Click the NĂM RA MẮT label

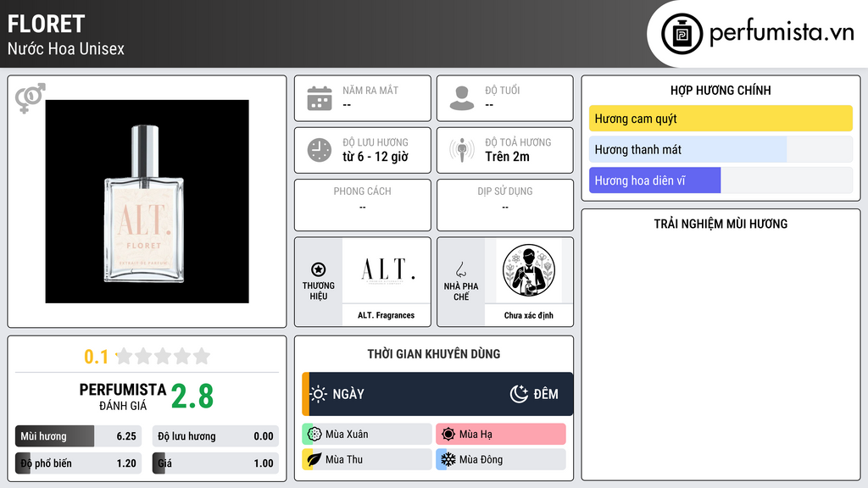click(x=370, y=90)
